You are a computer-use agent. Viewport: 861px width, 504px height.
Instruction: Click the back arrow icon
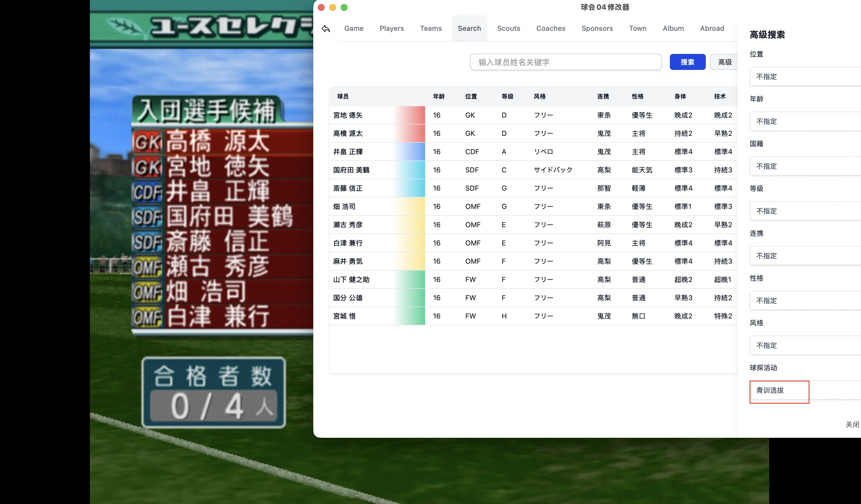[325, 29]
